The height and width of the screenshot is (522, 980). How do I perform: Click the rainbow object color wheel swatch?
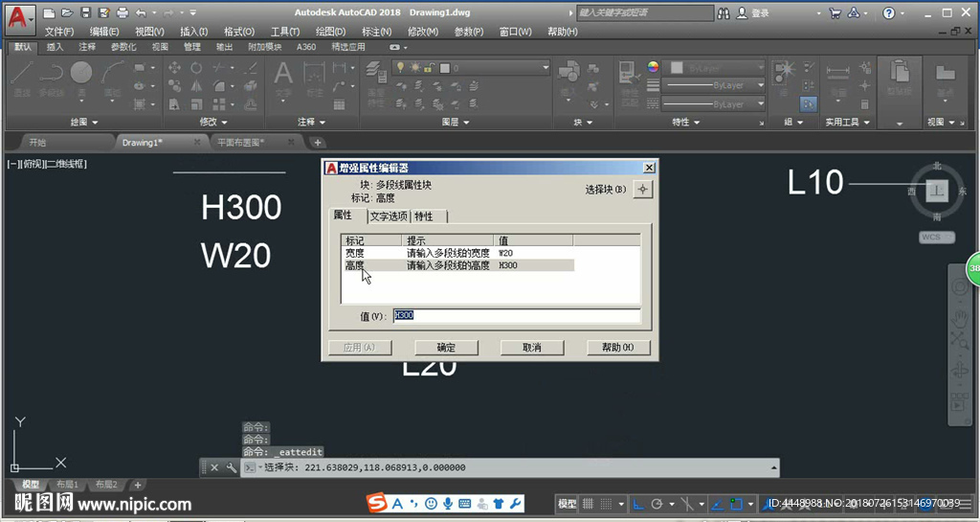click(653, 67)
